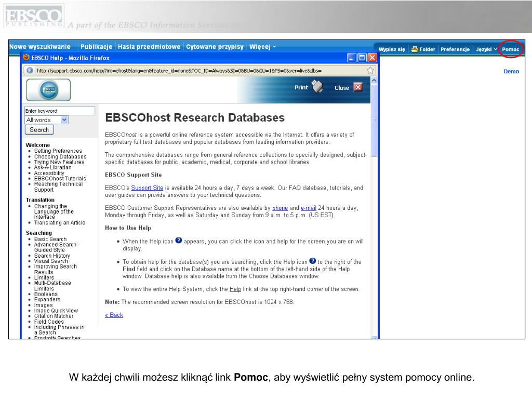Viewport: 532px width, 399px height.
Task: Open Booleans help topic
Action: [x=46, y=294]
